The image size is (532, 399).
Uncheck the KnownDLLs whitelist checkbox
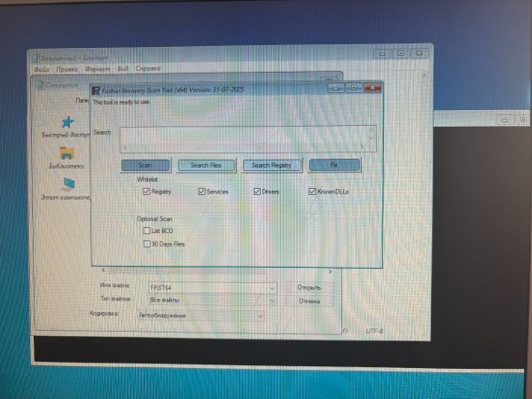pyautogui.click(x=312, y=192)
